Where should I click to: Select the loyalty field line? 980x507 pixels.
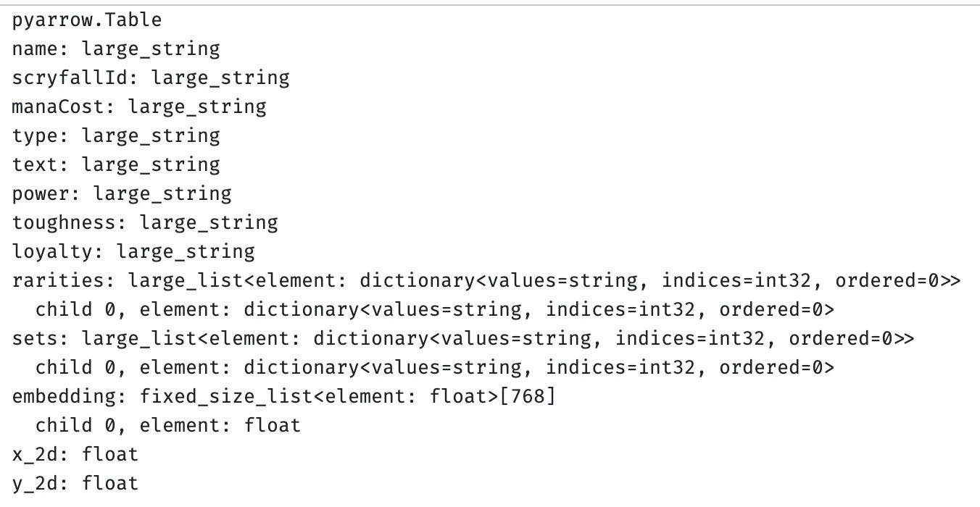click(133, 251)
